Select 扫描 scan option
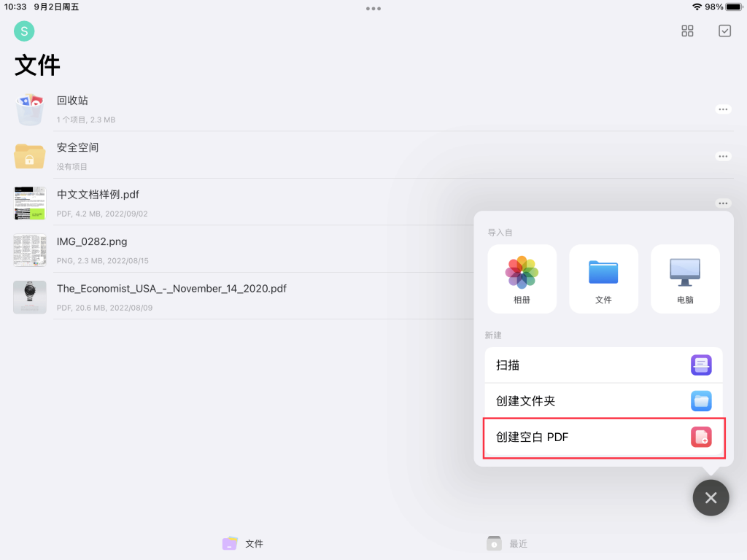Screen dimensions: 747x560 [x=603, y=365]
